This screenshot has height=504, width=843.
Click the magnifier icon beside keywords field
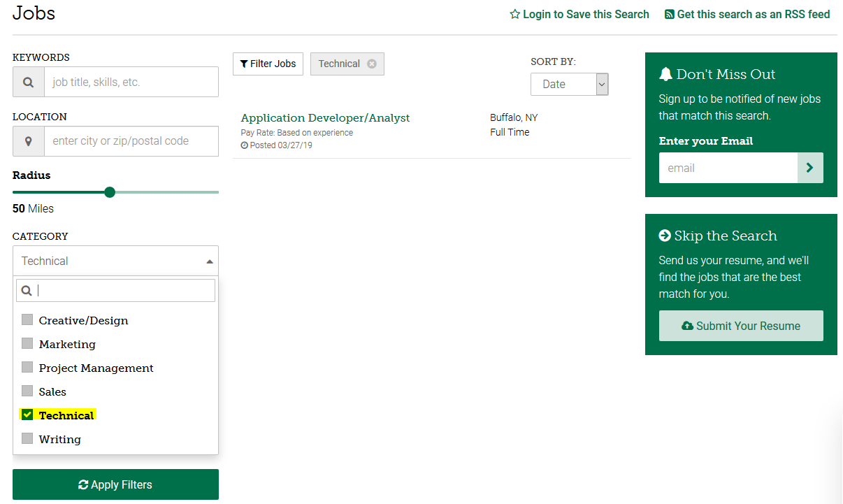point(29,82)
